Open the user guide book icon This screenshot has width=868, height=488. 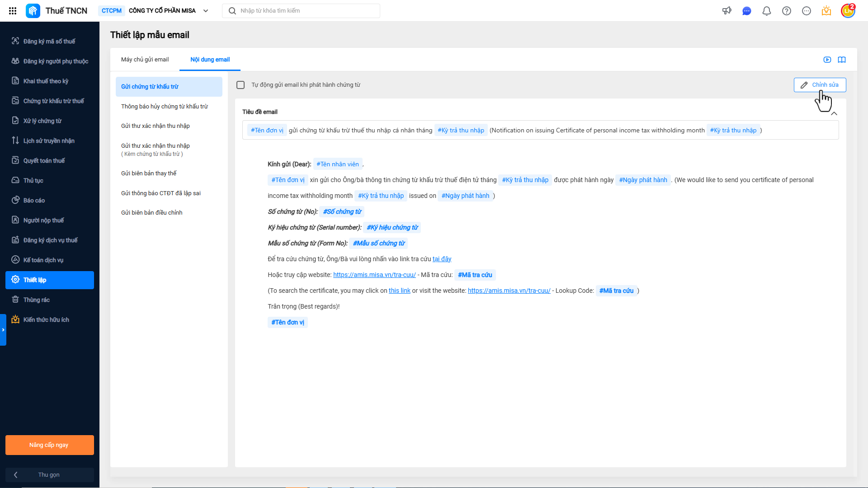point(842,60)
